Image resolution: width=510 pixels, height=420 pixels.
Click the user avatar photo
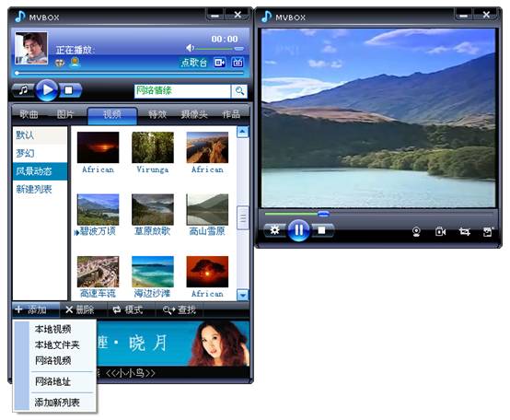(31, 48)
